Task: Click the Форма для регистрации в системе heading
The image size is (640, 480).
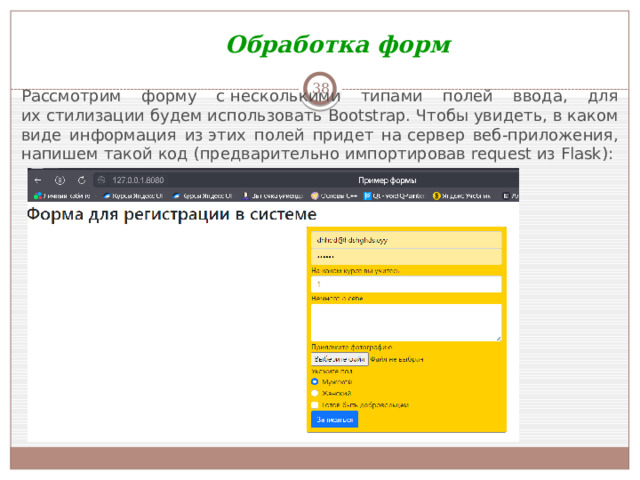Action: pyautogui.click(x=171, y=214)
